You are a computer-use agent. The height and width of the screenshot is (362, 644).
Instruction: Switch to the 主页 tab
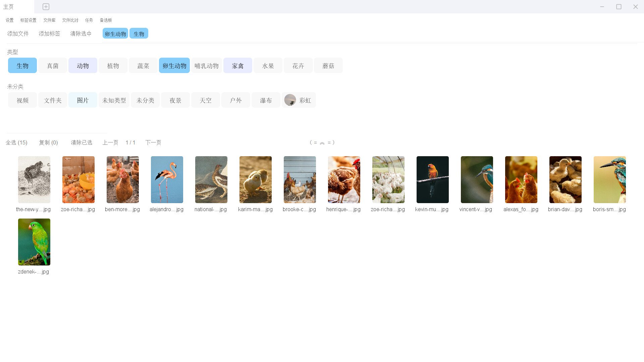(8, 7)
